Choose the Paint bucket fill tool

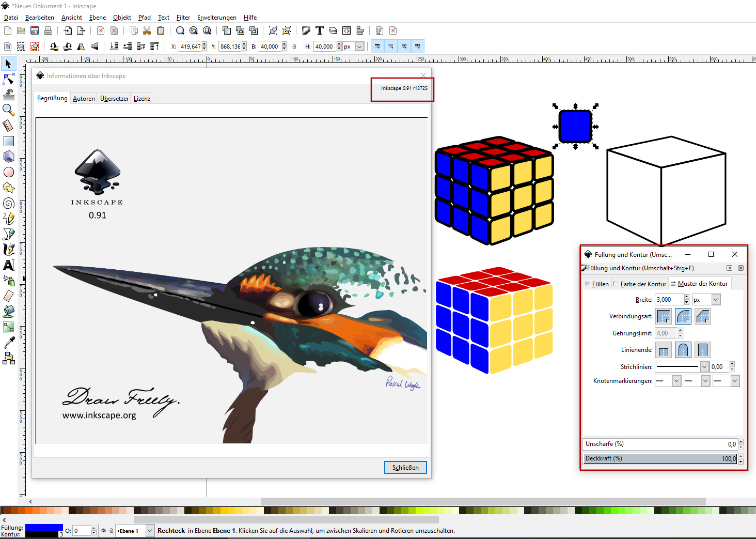coord(9,312)
